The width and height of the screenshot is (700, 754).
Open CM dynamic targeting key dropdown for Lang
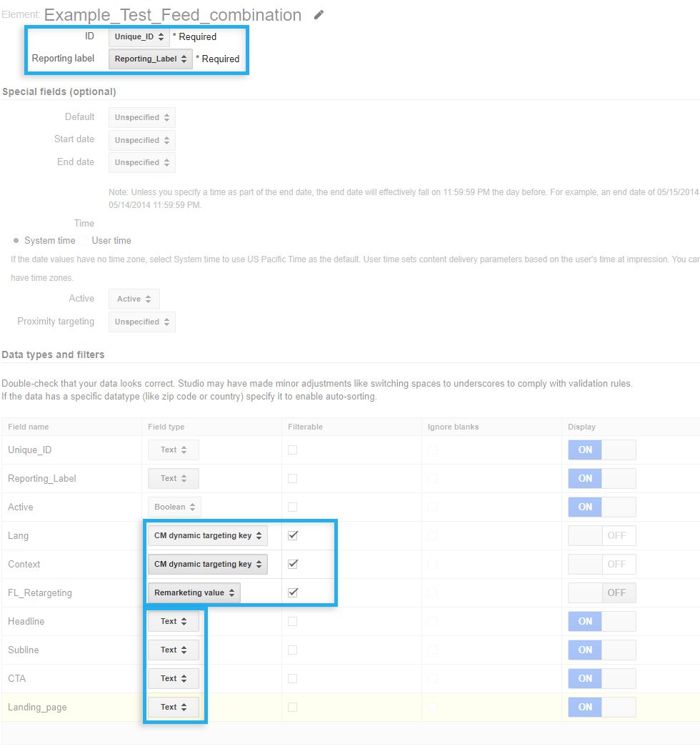pos(207,535)
